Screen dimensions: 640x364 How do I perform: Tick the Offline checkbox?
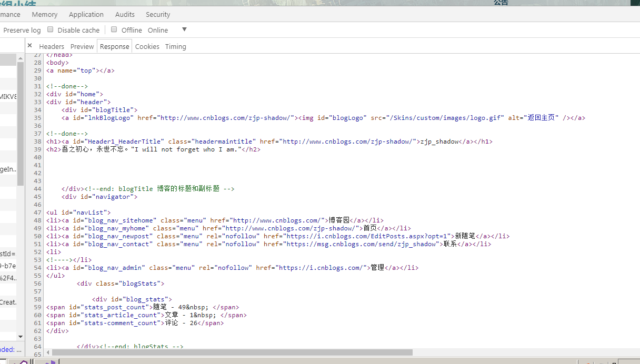point(114,29)
